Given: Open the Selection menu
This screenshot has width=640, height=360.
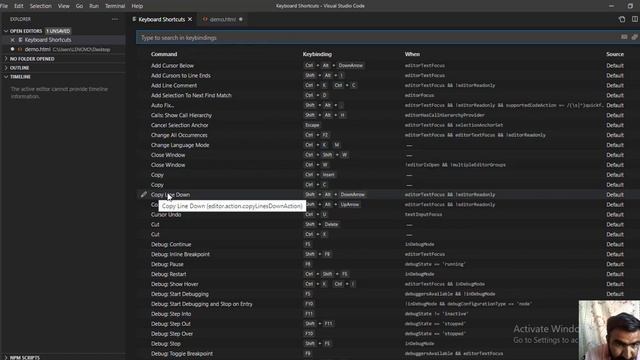Looking at the screenshot, I should [40, 6].
